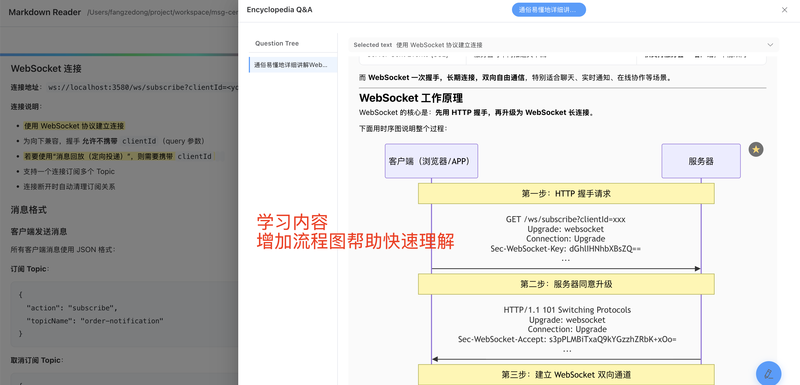
Task: Click highlighted 使用 WebSocket 协议建立连接 bullet
Action: click(74, 126)
